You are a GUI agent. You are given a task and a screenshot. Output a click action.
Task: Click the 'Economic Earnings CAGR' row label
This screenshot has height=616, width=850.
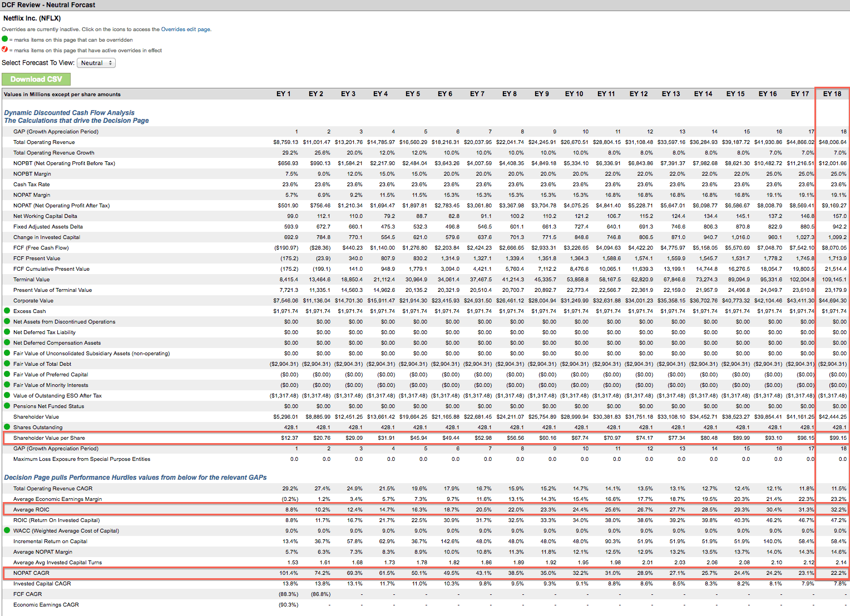46,605
